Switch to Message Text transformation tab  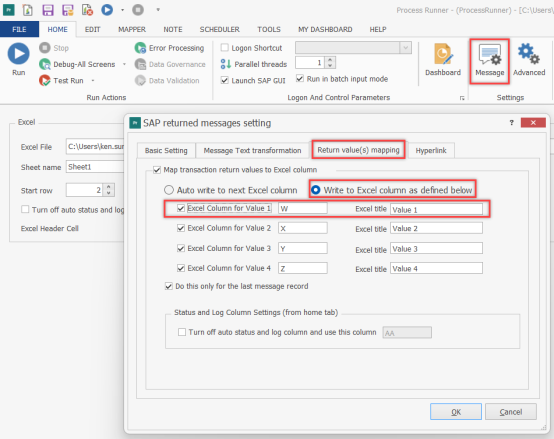[252, 151]
